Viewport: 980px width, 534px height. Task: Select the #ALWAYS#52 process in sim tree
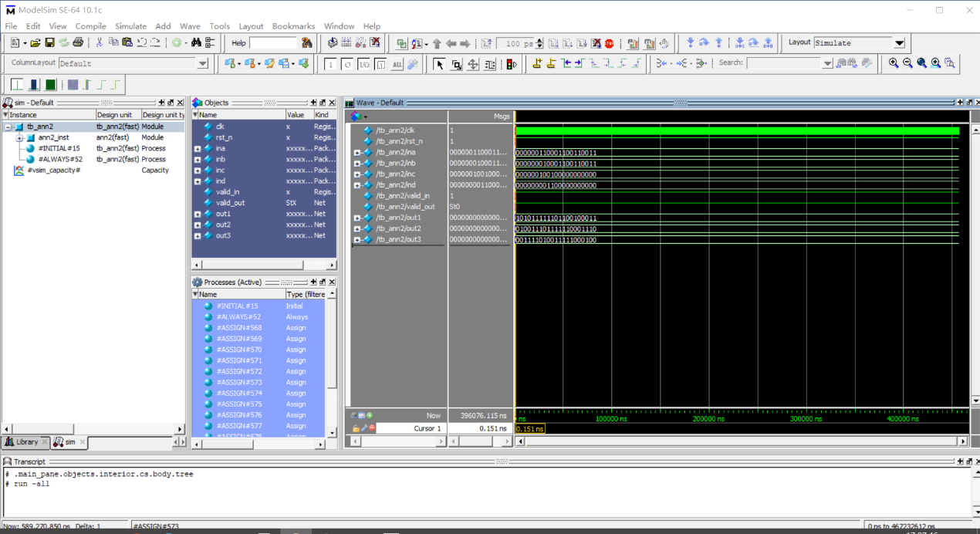59,159
